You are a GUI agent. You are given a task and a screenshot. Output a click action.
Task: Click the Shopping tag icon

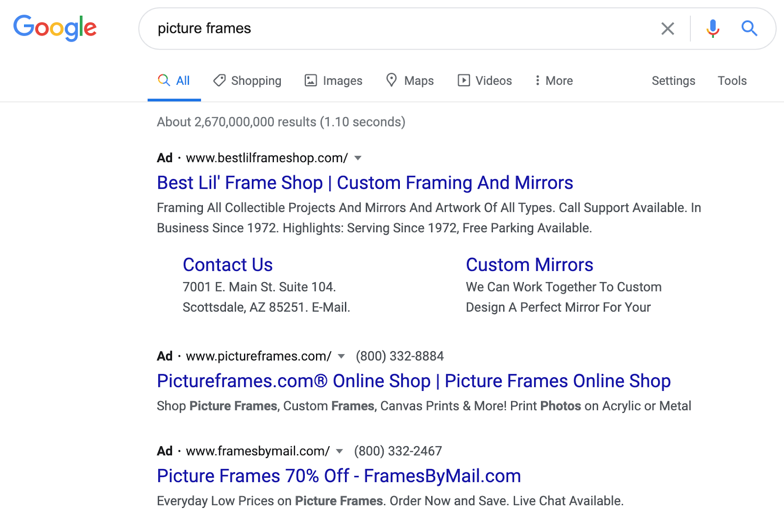[x=219, y=80]
